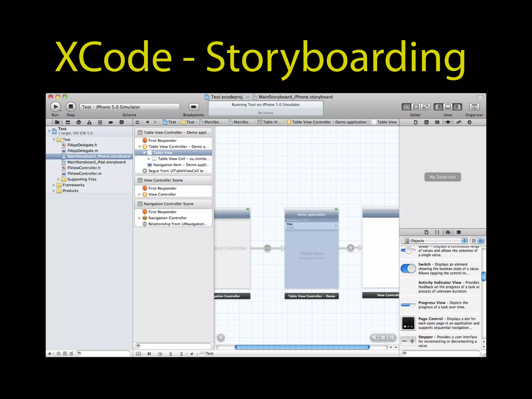Expand the Navigation Controller outline item
This screenshot has width=532, height=399.
click(x=139, y=218)
